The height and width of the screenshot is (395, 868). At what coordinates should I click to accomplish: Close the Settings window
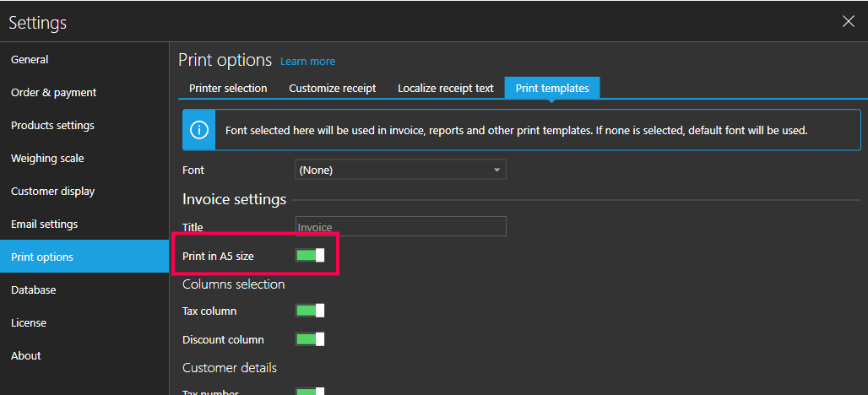848,21
